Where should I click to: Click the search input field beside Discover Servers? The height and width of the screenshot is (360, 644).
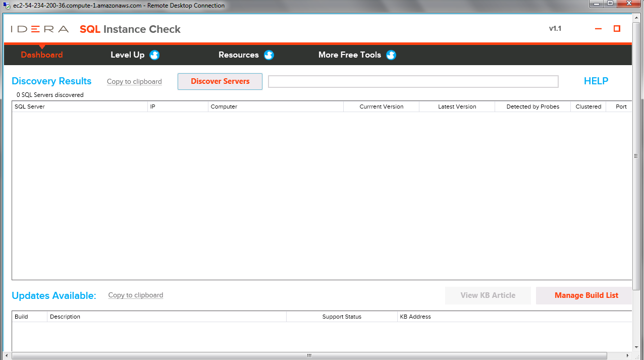click(413, 82)
